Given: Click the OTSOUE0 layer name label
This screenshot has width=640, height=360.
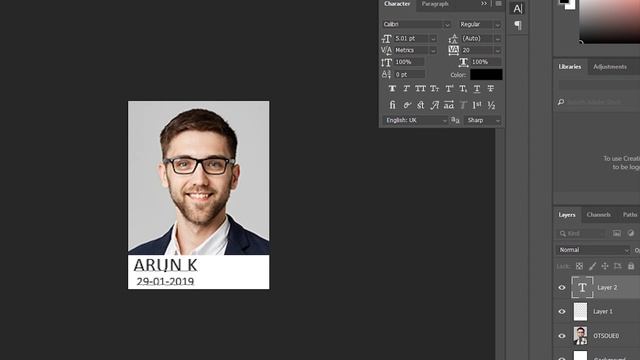Looking at the screenshot, I should coord(606,336).
